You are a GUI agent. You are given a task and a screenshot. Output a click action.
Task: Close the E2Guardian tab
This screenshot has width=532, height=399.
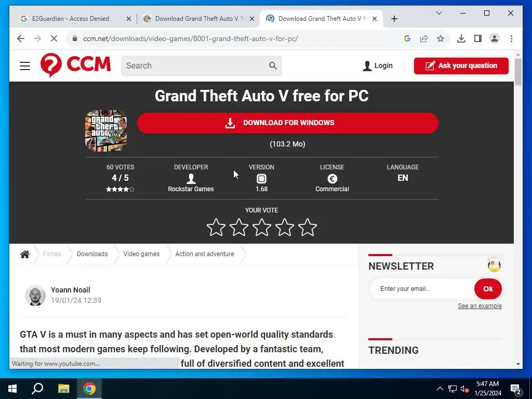(x=129, y=19)
